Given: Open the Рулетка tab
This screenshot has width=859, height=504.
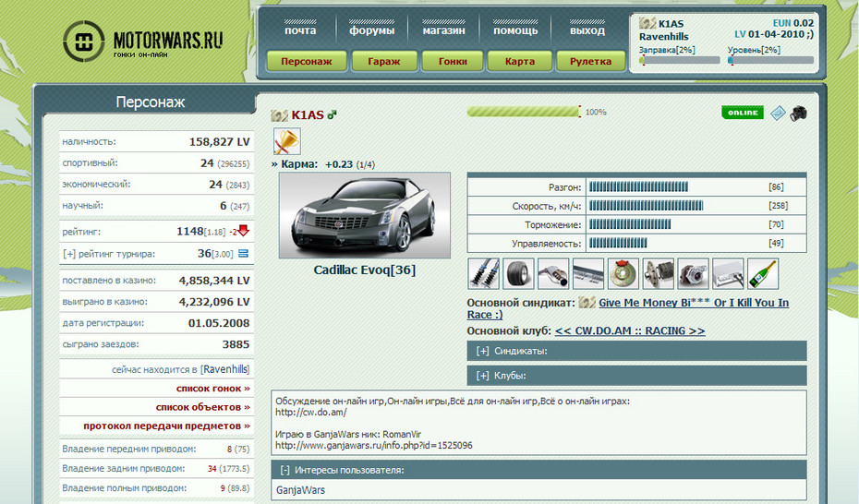Looking at the screenshot, I should point(591,62).
